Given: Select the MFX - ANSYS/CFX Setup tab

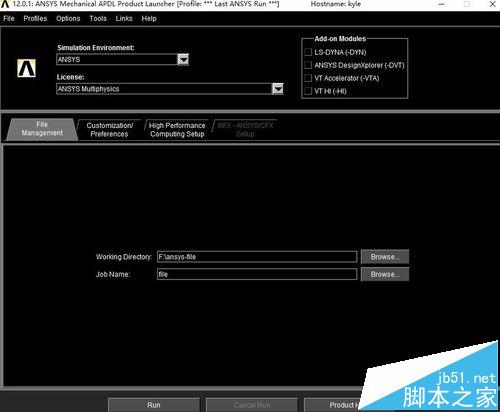Looking at the screenshot, I should point(245,130).
